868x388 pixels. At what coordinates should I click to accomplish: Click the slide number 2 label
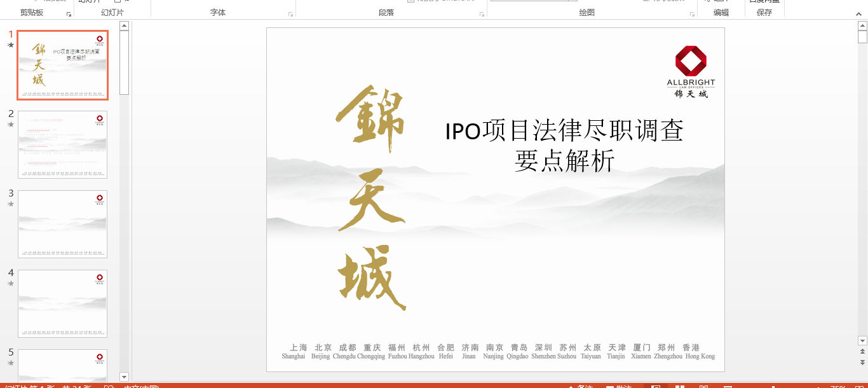(11, 114)
